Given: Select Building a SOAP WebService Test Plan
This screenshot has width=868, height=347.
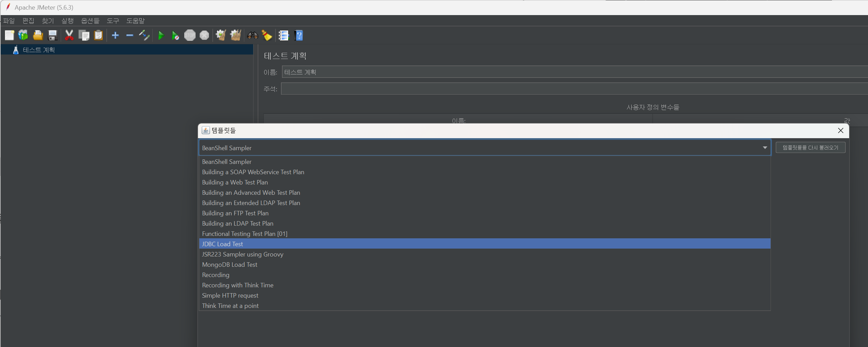Looking at the screenshot, I should pos(485,172).
